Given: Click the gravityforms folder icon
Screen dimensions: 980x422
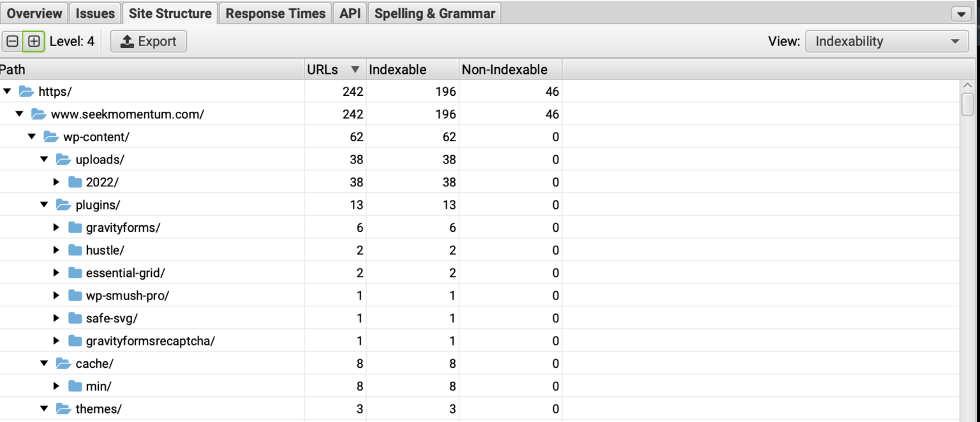Looking at the screenshot, I should tap(75, 227).
